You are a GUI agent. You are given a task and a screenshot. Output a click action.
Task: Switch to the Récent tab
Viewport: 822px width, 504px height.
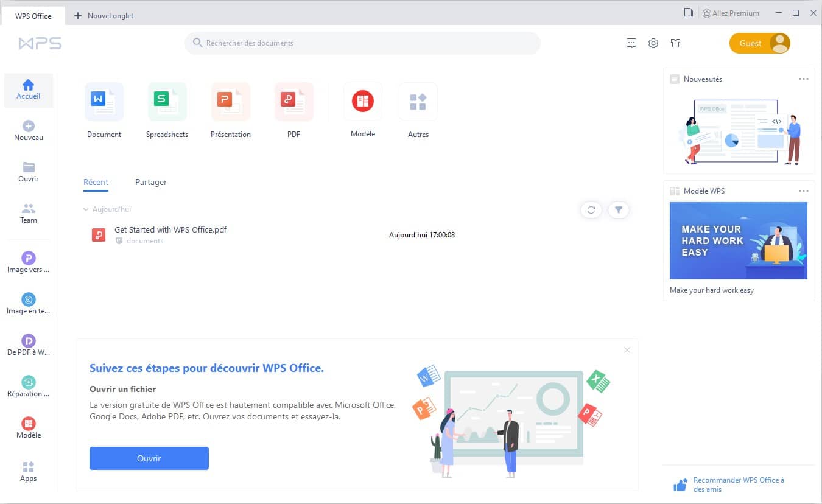(x=96, y=183)
